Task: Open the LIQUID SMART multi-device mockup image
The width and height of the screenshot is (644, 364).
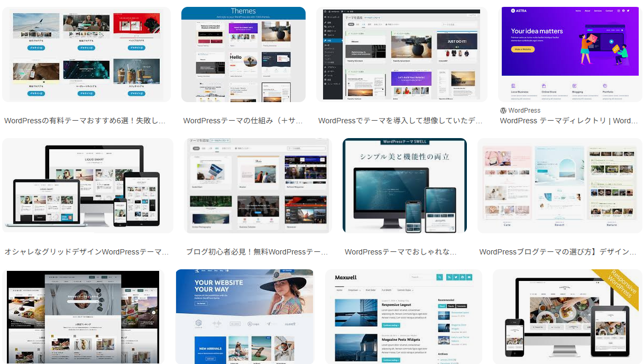Action: [88, 185]
